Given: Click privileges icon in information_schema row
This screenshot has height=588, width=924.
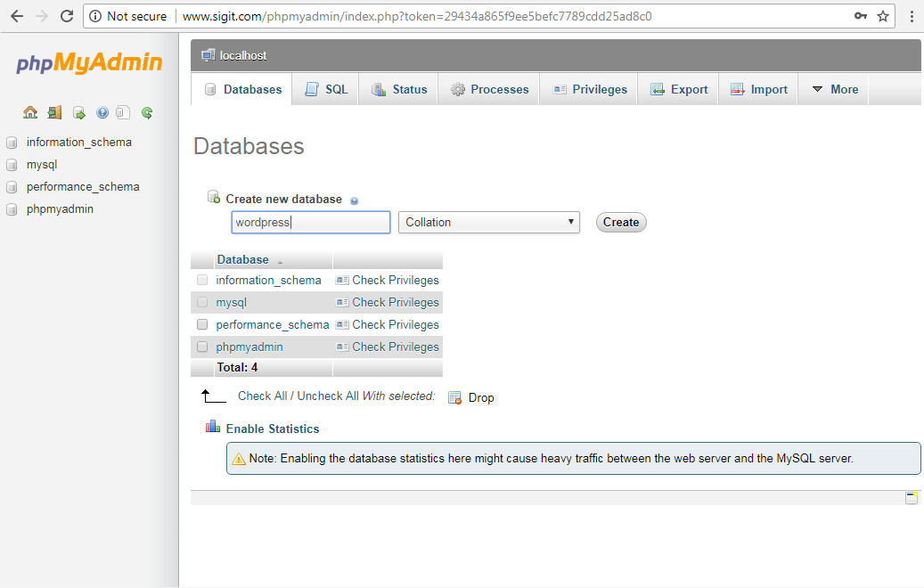Looking at the screenshot, I should click(x=342, y=281).
